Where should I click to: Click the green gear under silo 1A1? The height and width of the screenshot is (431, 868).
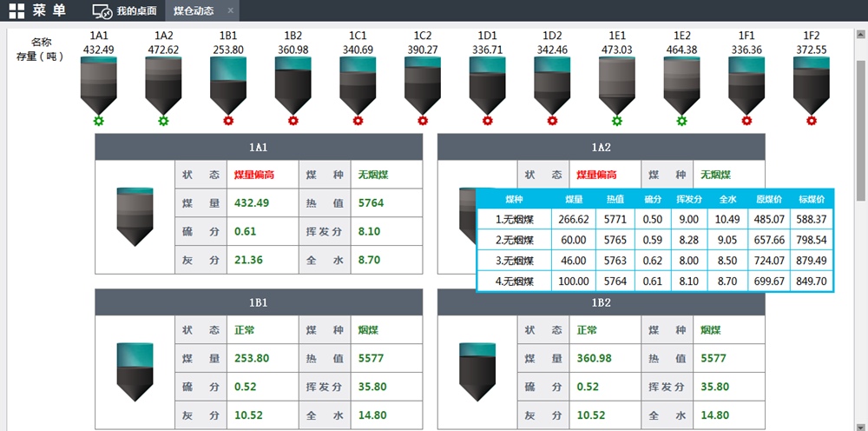98,121
